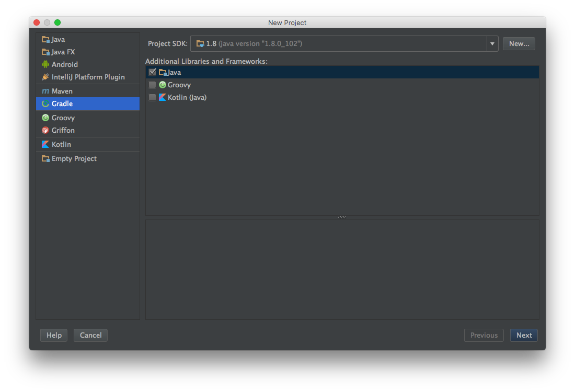Choose the Maven project type
Viewport: 575px width, 392px height.
(61, 91)
